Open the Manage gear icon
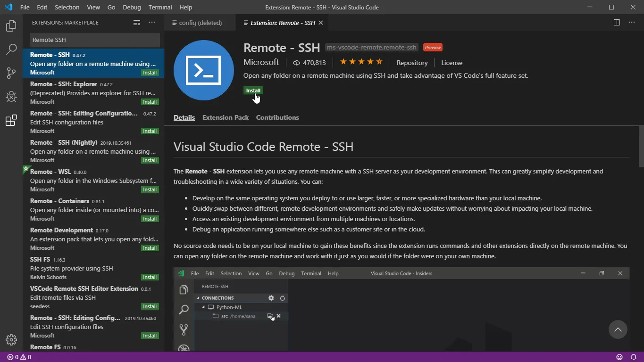The height and width of the screenshot is (362, 644). click(11, 340)
